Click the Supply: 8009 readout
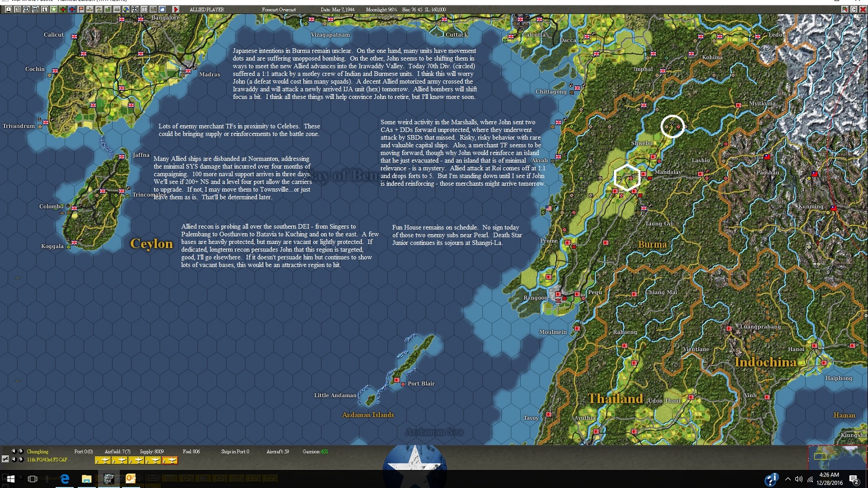This screenshot has height=488, width=868. [x=152, y=452]
